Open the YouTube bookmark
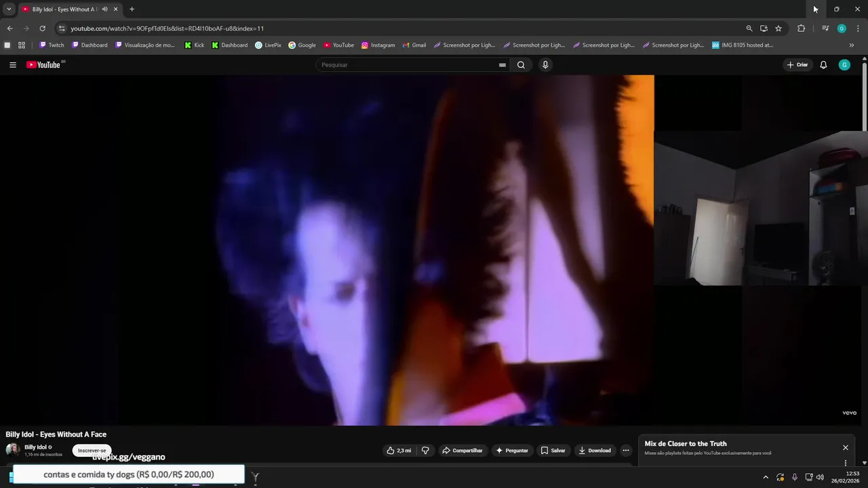868x488 pixels. tap(338, 45)
